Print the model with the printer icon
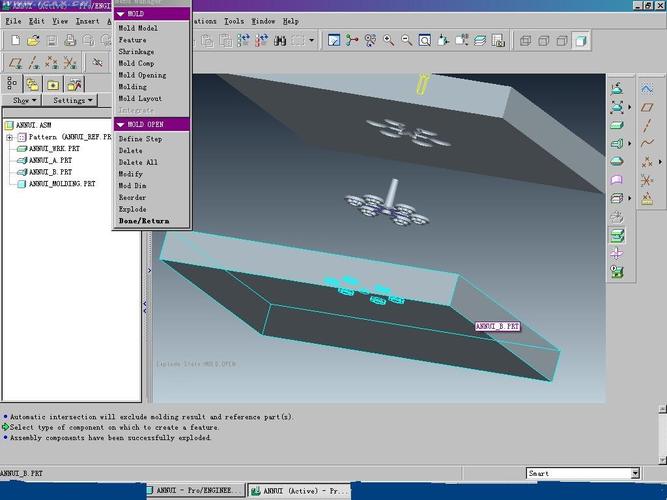The width and height of the screenshot is (667, 500). 70,41
